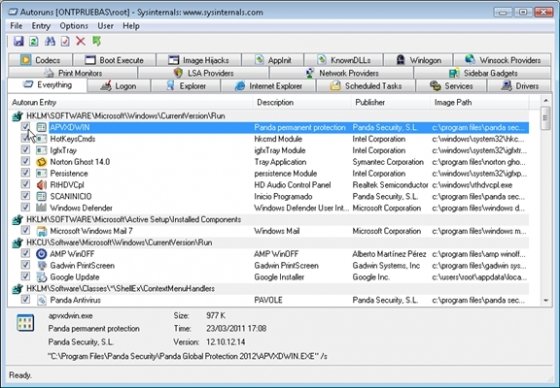The image size is (560, 388).
Task: Select the Panda Antivirus entry name
Action: (75, 300)
